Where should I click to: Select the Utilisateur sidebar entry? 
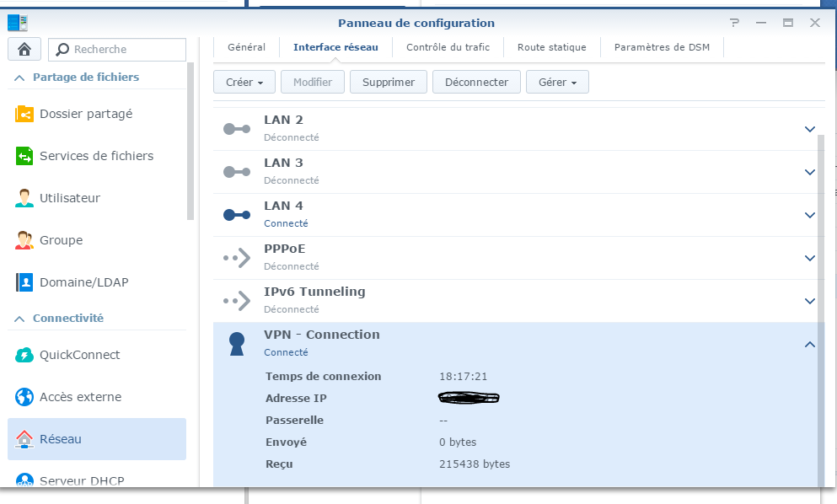pos(97,198)
